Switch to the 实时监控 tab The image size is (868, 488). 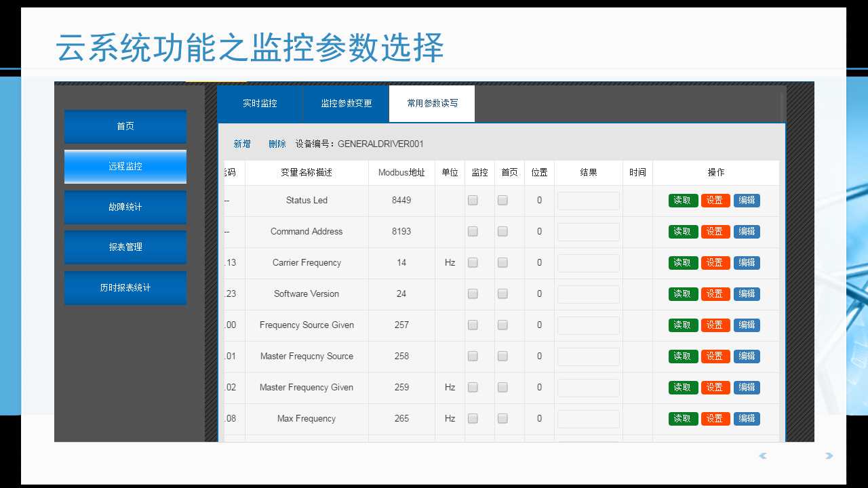click(x=260, y=104)
